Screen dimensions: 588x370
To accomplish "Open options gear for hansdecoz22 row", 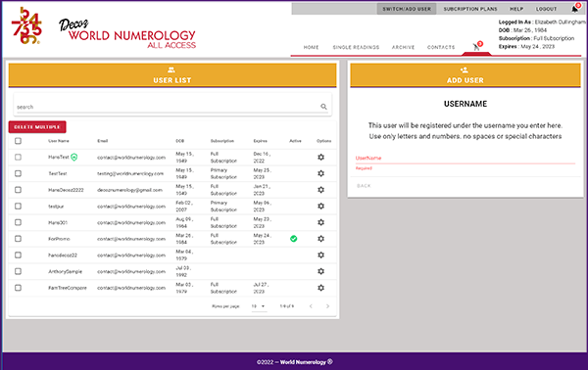I will (321, 255).
